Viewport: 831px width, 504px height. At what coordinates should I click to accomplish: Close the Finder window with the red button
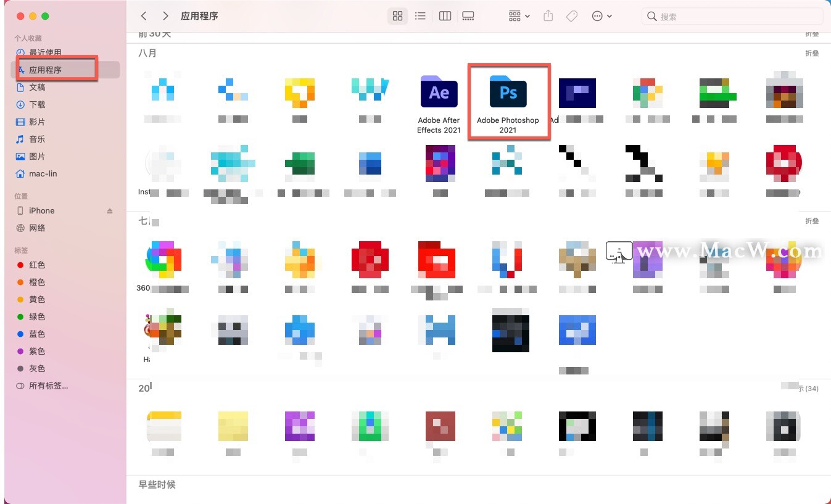coord(20,16)
